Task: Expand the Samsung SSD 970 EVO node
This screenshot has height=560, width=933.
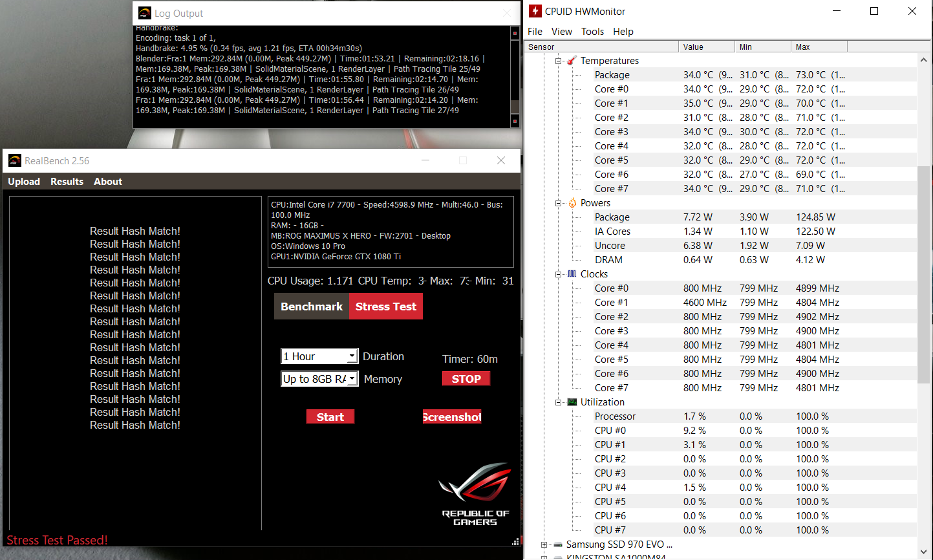Action: tap(544, 544)
